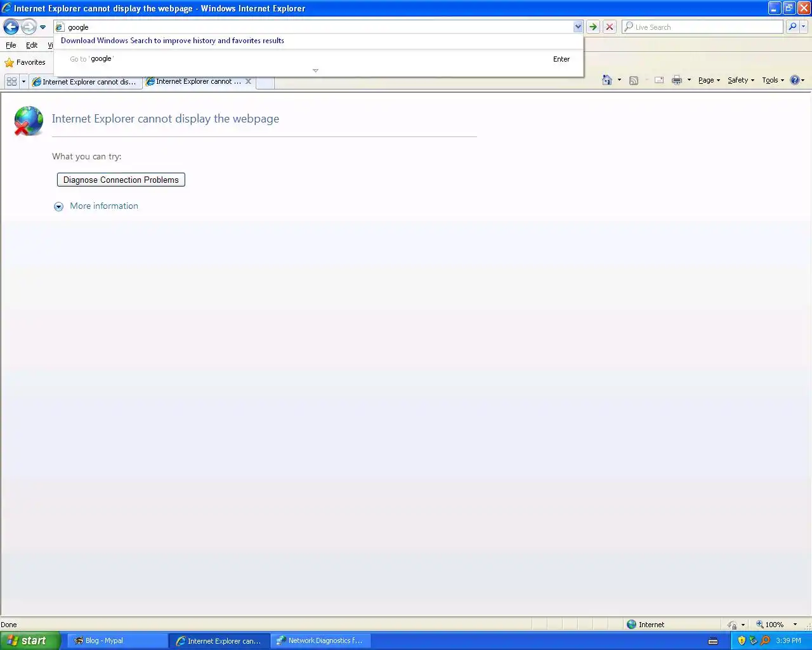Click the 3:39 PM system clock

tap(789, 640)
